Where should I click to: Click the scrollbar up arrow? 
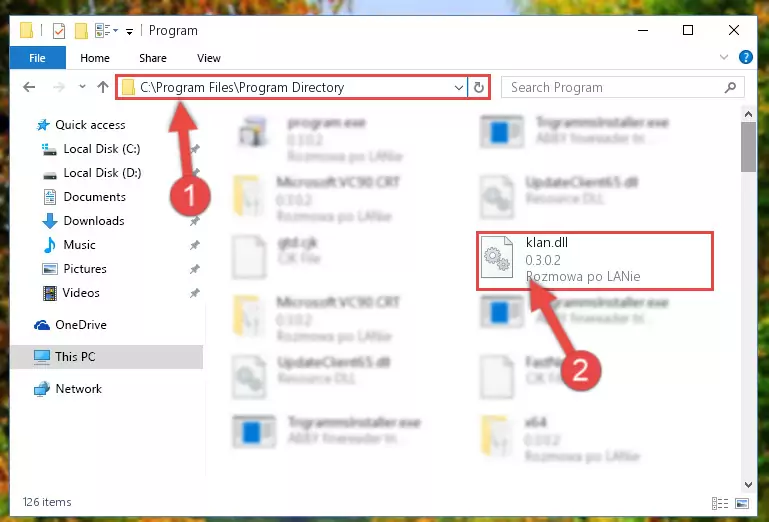coord(748,114)
